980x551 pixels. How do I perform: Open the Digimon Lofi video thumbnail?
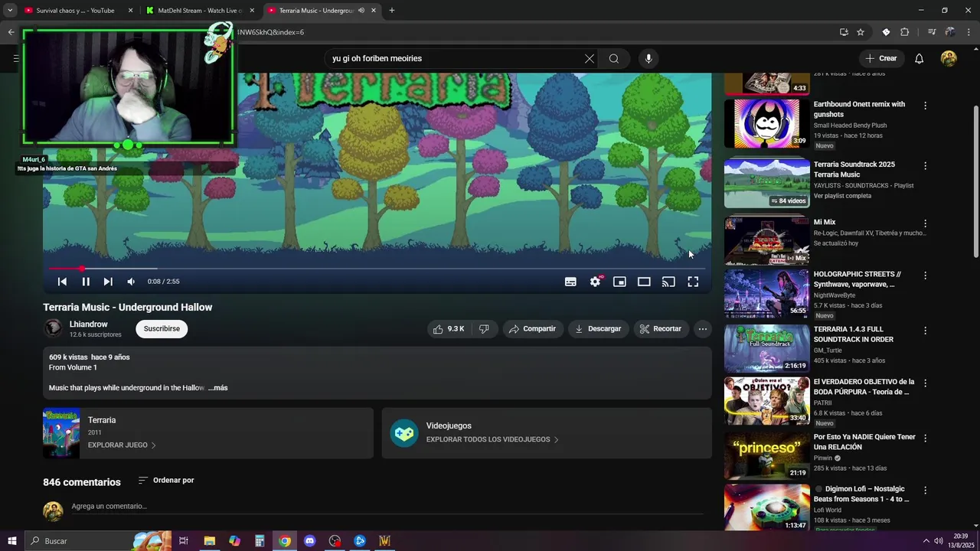(767, 507)
